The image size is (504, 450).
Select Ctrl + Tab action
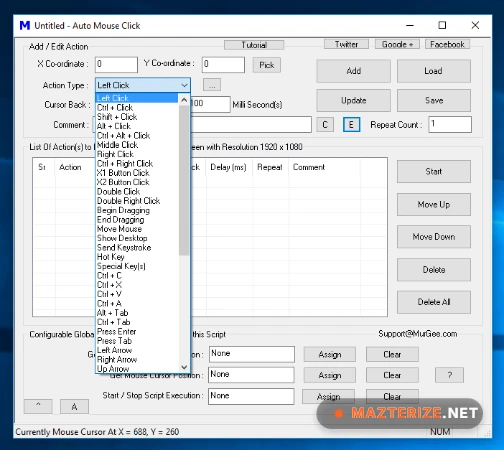(x=137, y=322)
